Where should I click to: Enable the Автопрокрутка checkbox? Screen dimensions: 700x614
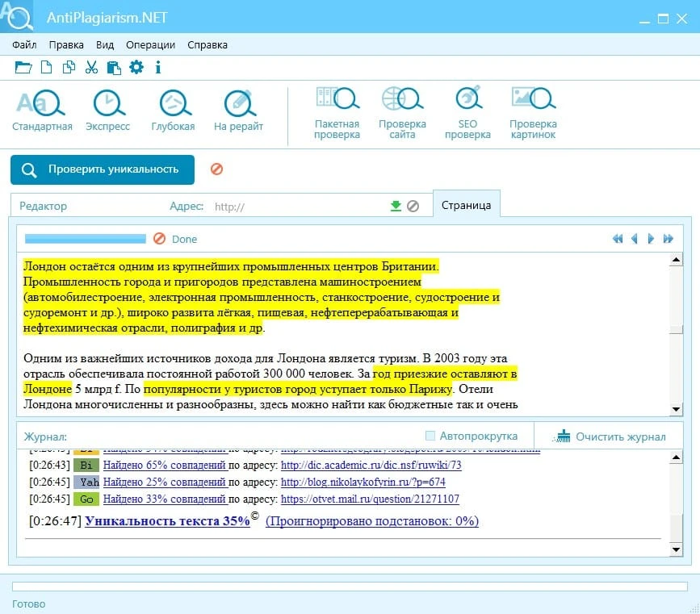click(x=430, y=436)
